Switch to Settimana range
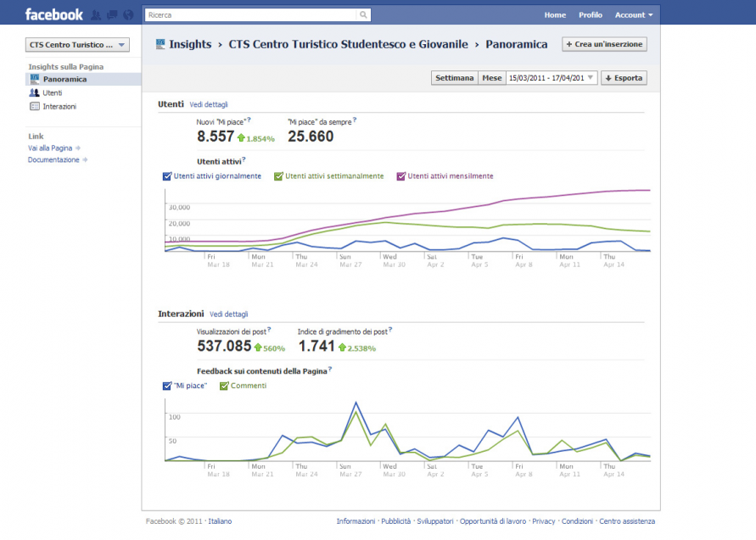 click(x=454, y=78)
